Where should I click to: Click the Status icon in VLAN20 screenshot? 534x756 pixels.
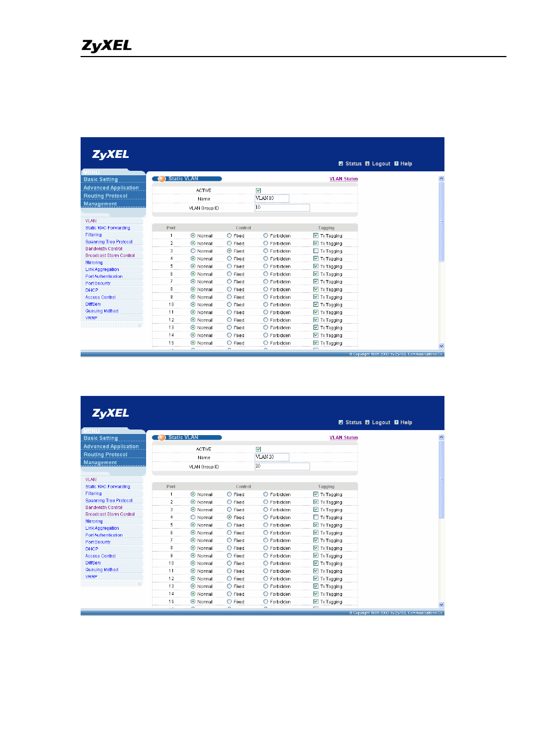pyautogui.click(x=341, y=423)
